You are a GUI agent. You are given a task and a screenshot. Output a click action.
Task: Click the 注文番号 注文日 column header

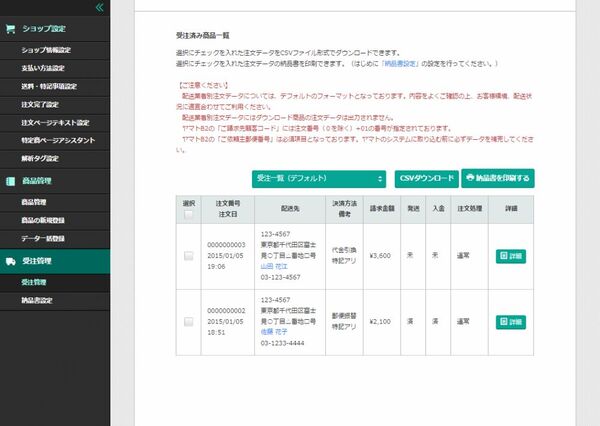(228, 209)
